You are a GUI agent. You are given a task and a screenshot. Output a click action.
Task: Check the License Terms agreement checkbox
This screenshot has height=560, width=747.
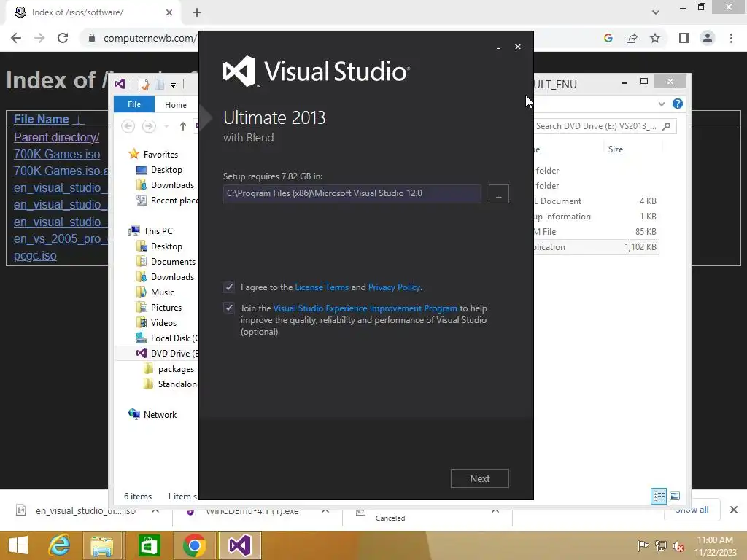click(228, 287)
